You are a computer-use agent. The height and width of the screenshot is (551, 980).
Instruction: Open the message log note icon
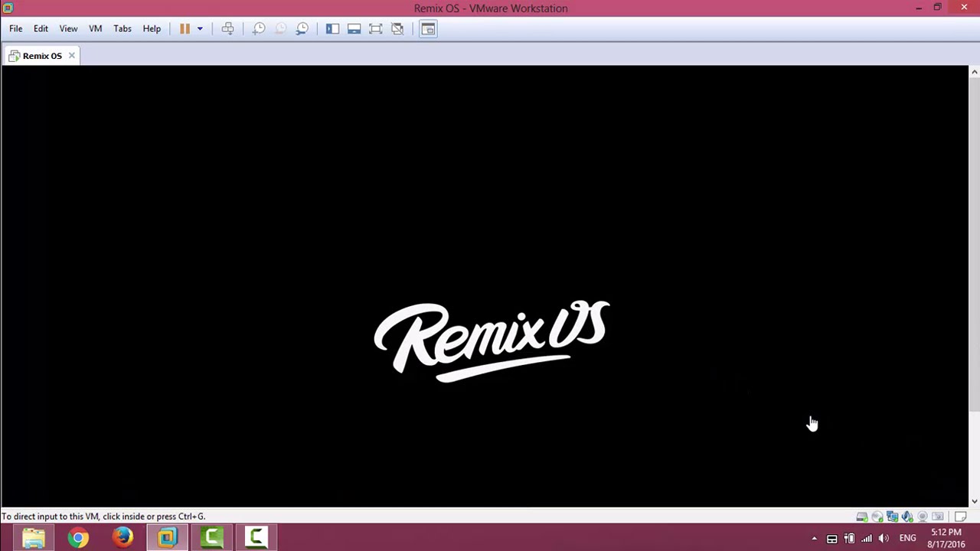tap(961, 517)
